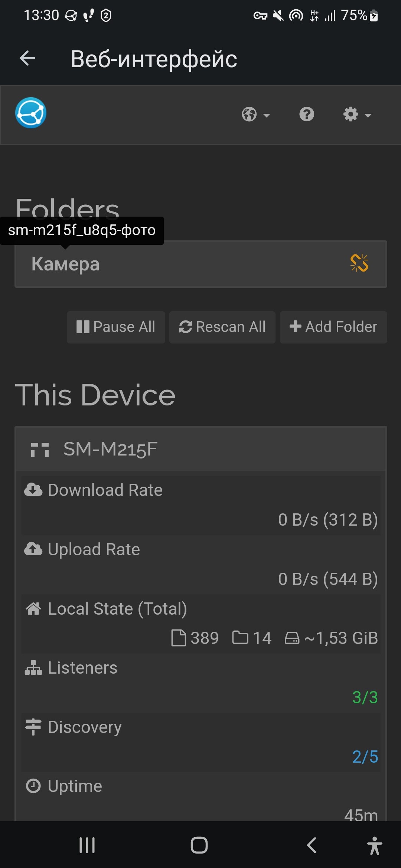Open the help question mark icon
This screenshot has width=401, height=868.
click(307, 114)
